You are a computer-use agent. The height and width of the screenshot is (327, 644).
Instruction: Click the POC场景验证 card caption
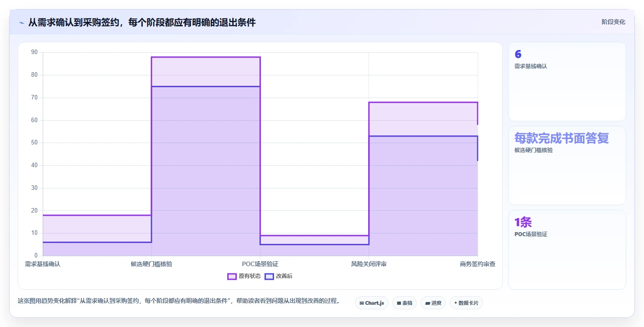531,234
